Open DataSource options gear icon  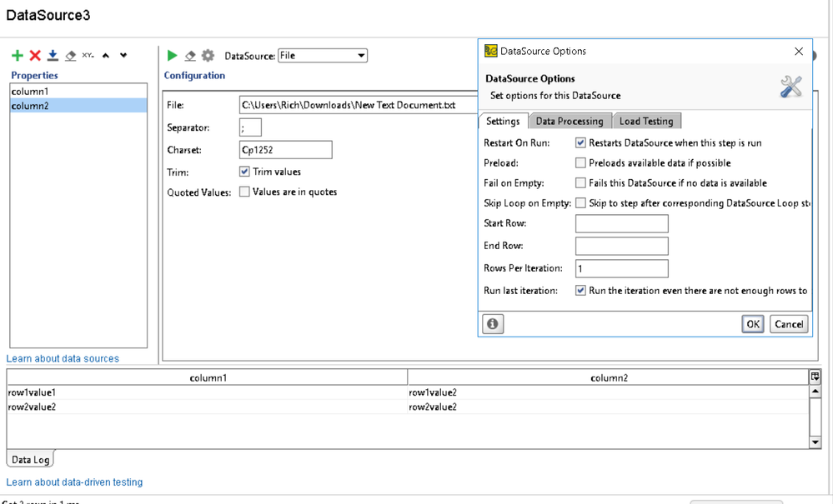(208, 56)
